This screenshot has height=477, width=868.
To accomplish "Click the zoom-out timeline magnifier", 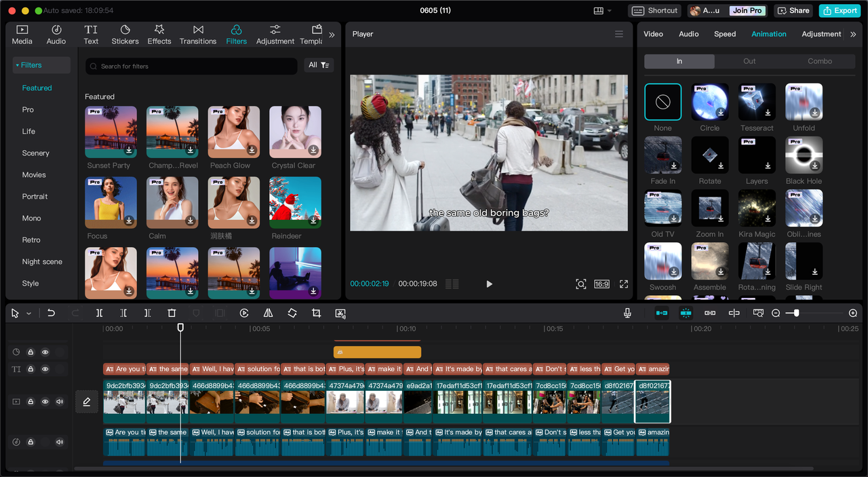I will tap(776, 313).
